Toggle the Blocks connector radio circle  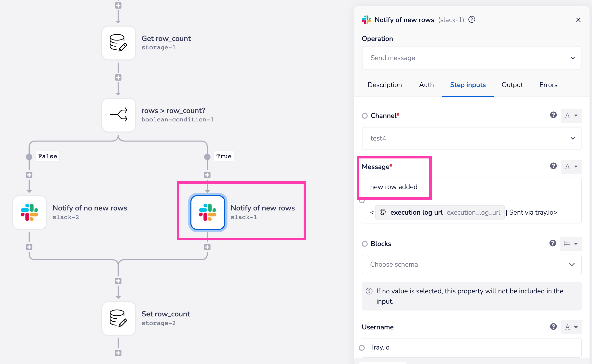tap(365, 244)
